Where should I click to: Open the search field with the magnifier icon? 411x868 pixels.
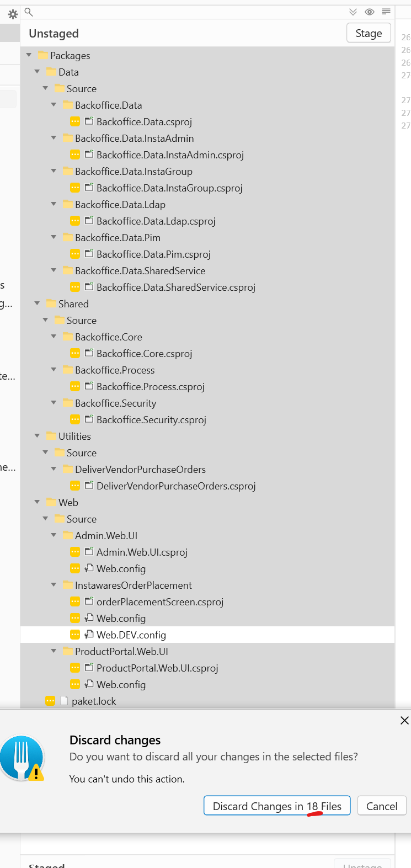point(28,12)
